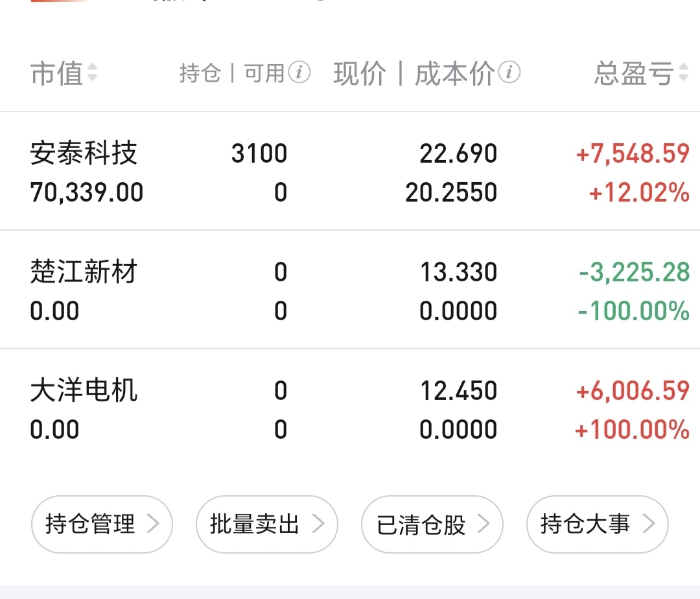Sort holdings by 市值 arrows
Screen dimensions: 700x599
[92, 73]
